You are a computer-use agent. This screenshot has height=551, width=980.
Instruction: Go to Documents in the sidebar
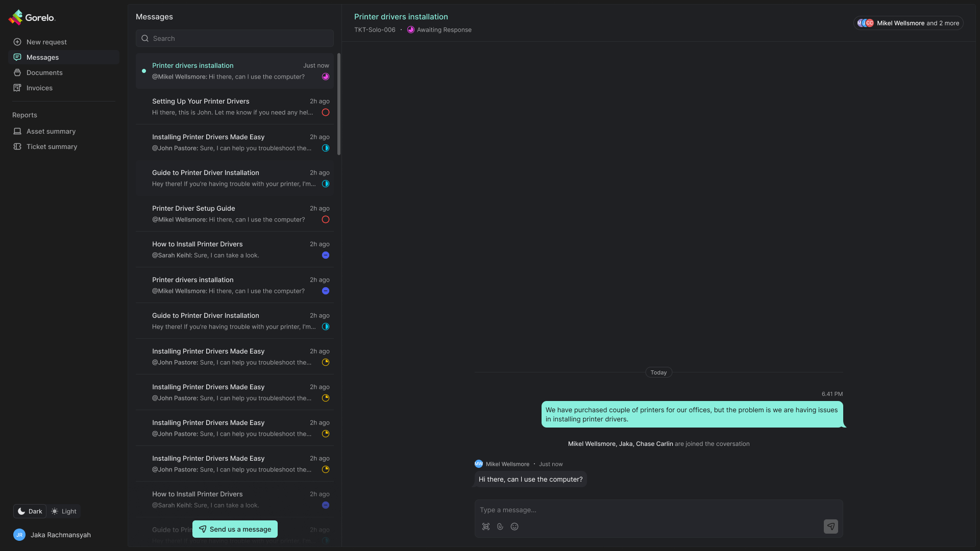pyautogui.click(x=64, y=72)
